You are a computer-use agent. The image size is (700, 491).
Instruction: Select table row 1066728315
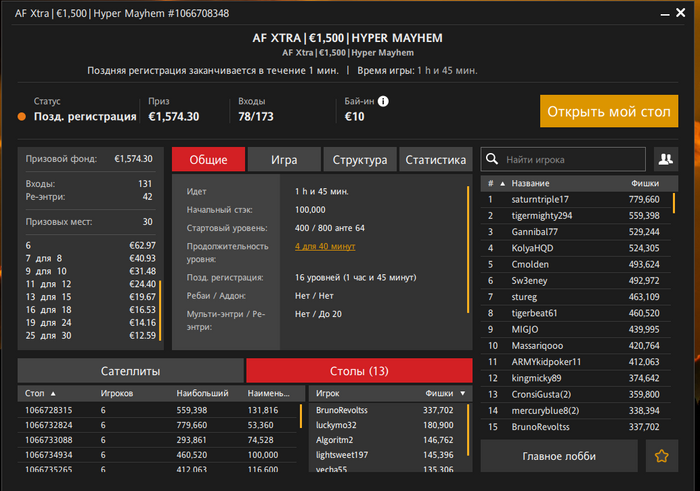coord(157,410)
